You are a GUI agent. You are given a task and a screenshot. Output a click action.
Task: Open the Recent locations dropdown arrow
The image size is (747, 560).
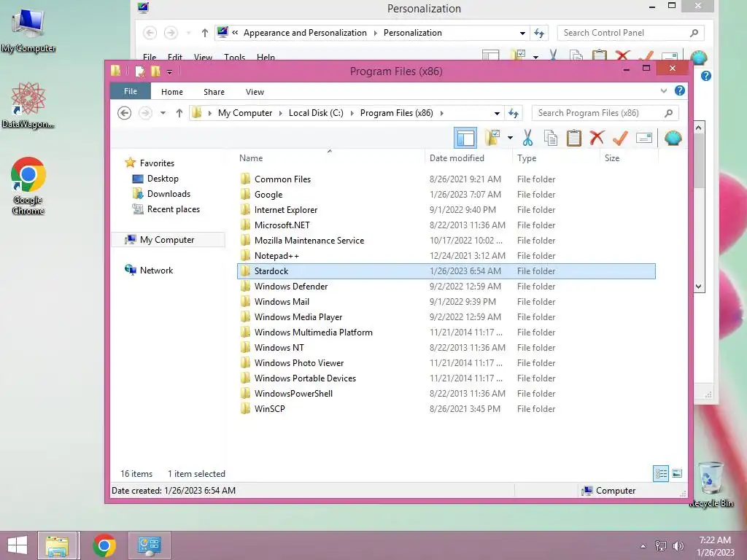(163, 113)
